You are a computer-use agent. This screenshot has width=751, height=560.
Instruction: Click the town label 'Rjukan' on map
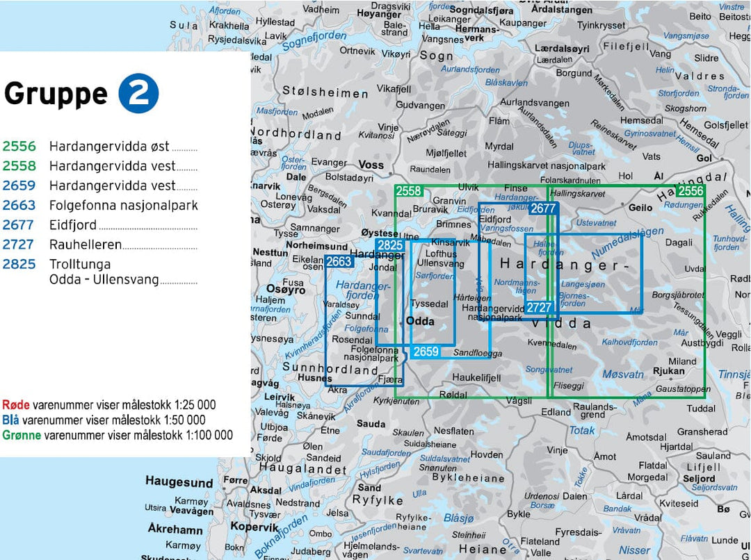[x=669, y=371]
